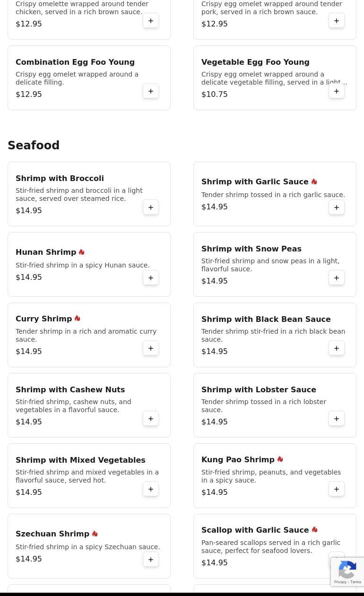
Task: Open the Scallop with Garlic Sauce item
Action: pyautogui.click(x=255, y=530)
